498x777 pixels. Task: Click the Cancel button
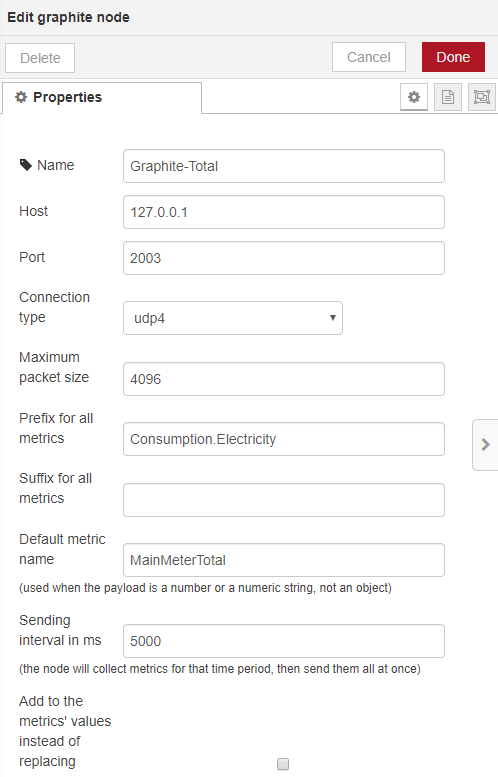(369, 57)
